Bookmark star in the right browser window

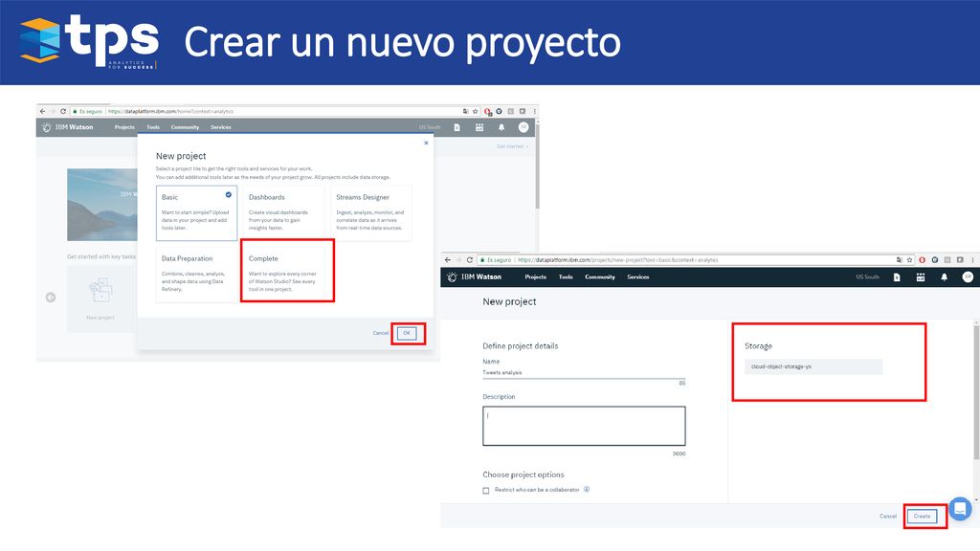[x=909, y=260]
